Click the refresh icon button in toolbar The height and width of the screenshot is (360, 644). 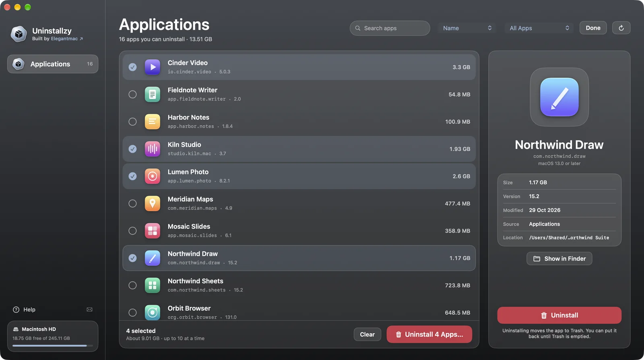(x=621, y=28)
